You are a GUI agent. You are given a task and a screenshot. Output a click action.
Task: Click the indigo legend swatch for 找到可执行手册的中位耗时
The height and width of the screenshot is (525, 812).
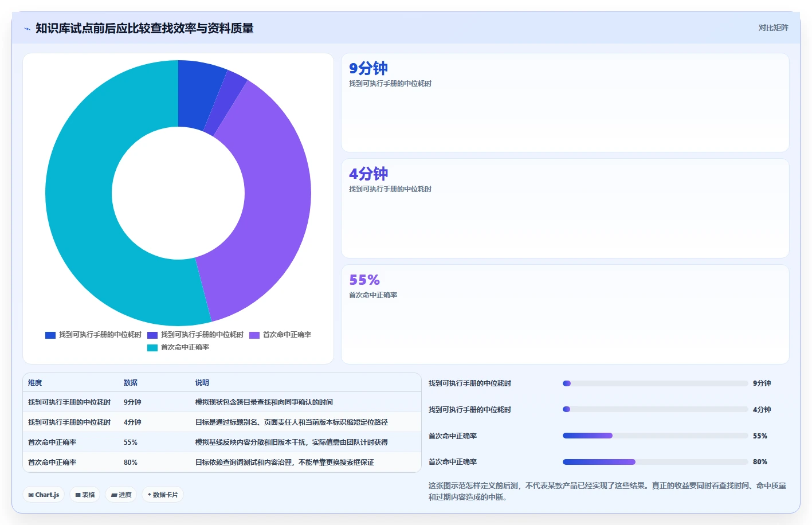click(x=152, y=335)
